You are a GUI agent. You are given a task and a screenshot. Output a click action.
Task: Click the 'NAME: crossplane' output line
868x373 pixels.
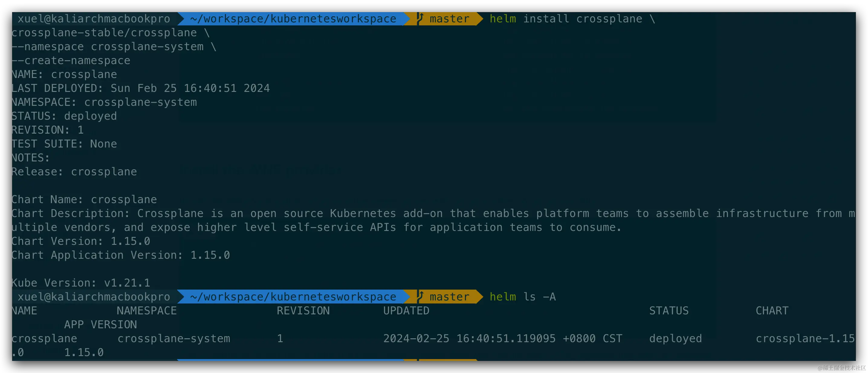[64, 74]
